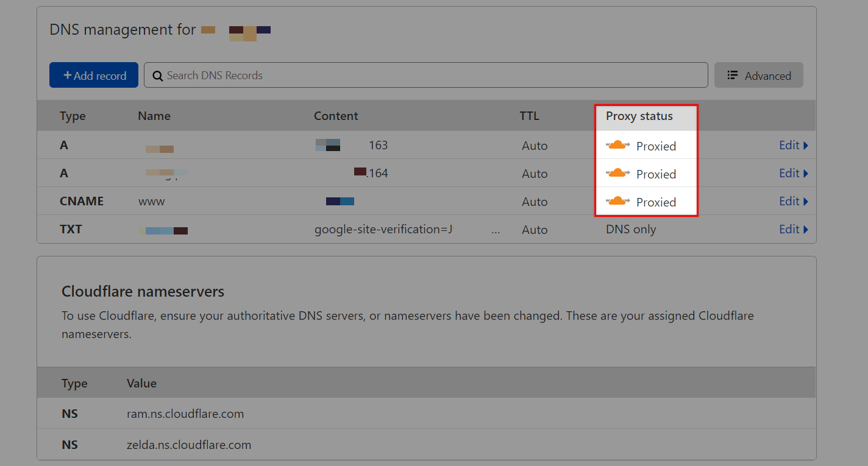Click the TXT type cell
Viewport: 868px width, 466px height.
click(x=71, y=229)
